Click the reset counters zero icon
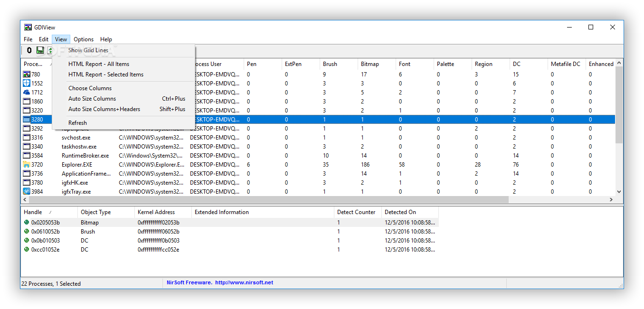 29,50
